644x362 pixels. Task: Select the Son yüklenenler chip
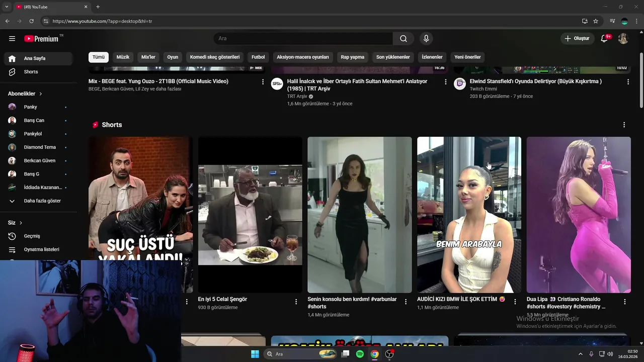coord(393,57)
